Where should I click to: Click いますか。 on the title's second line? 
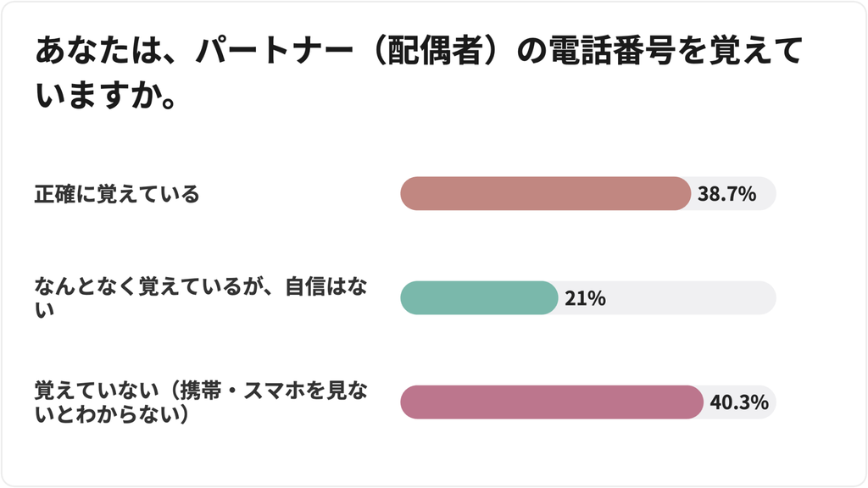106,95
